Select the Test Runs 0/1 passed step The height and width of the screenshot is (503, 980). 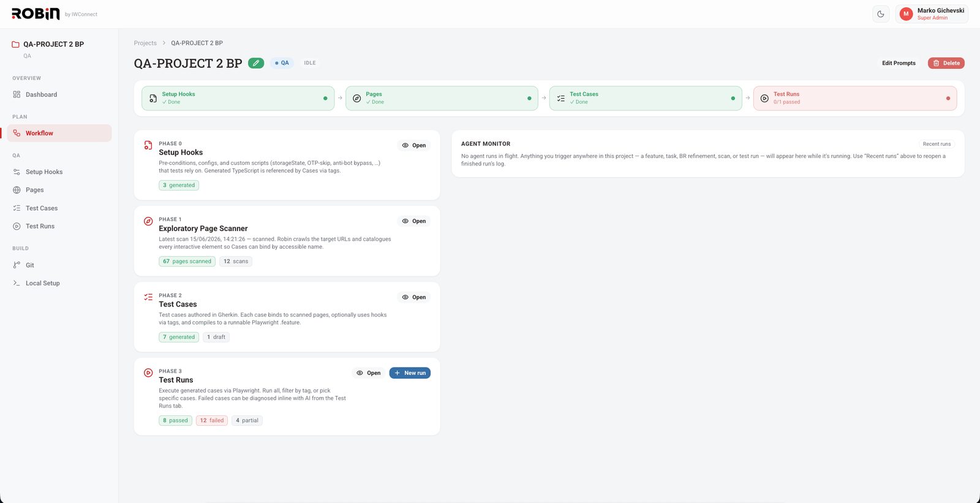point(855,98)
